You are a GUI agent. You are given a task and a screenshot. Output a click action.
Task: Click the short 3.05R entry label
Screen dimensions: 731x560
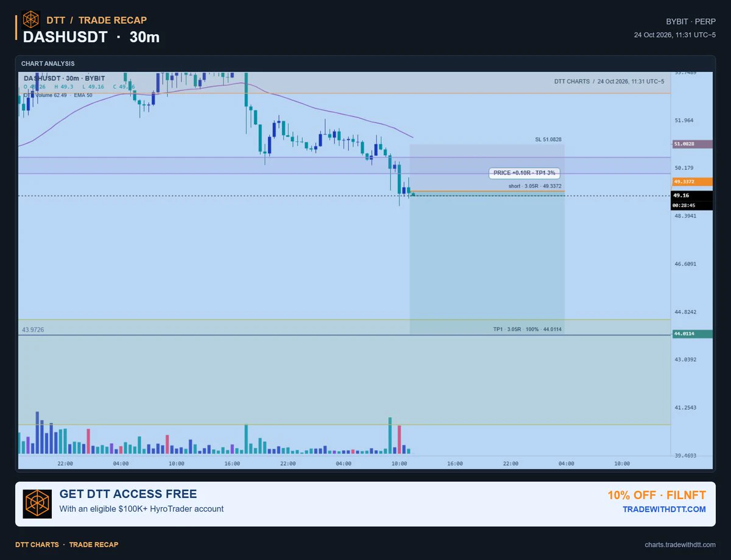pyautogui.click(x=535, y=186)
